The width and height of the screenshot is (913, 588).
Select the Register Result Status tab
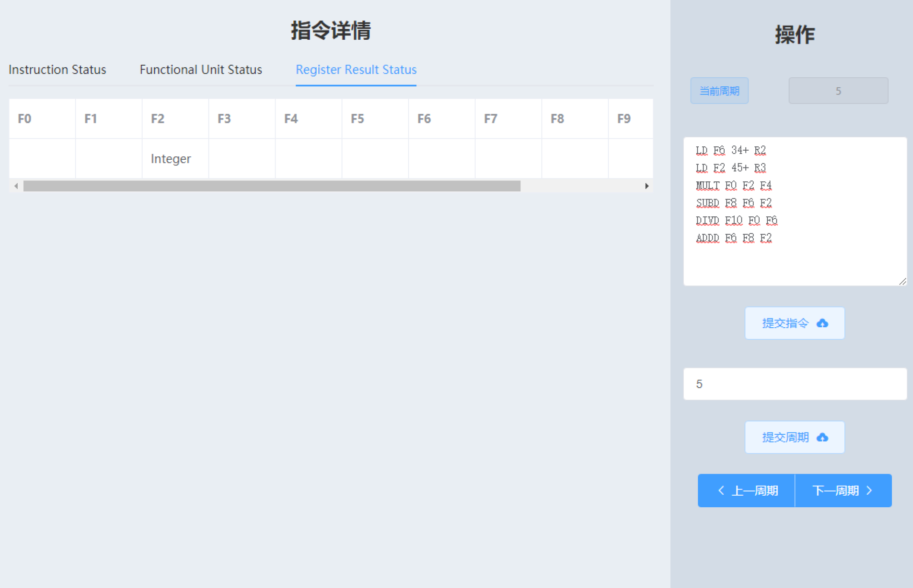[356, 70]
